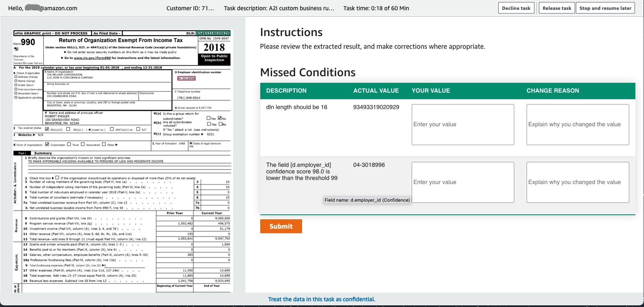644x307 pixels.
Task: Click Change Reason field for dln length
Action: (578, 125)
